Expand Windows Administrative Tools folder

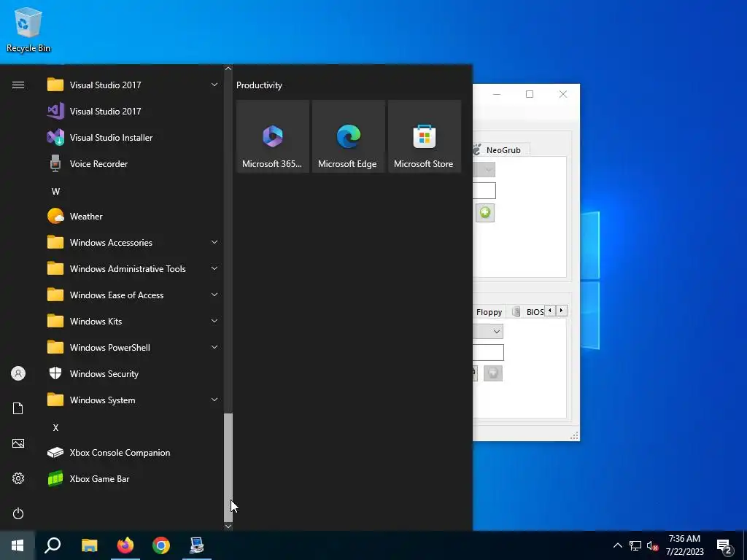pyautogui.click(x=132, y=268)
